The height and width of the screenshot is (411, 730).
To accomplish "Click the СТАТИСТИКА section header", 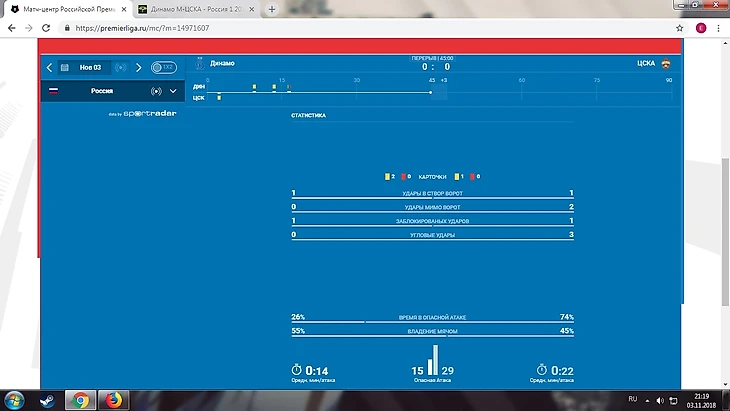I will coord(308,115).
